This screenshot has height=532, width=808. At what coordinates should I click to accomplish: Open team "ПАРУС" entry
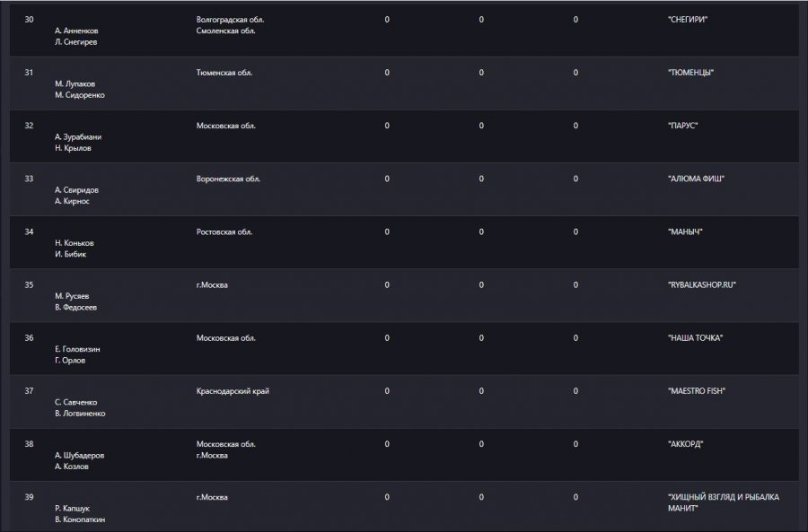tap(683, 126)
